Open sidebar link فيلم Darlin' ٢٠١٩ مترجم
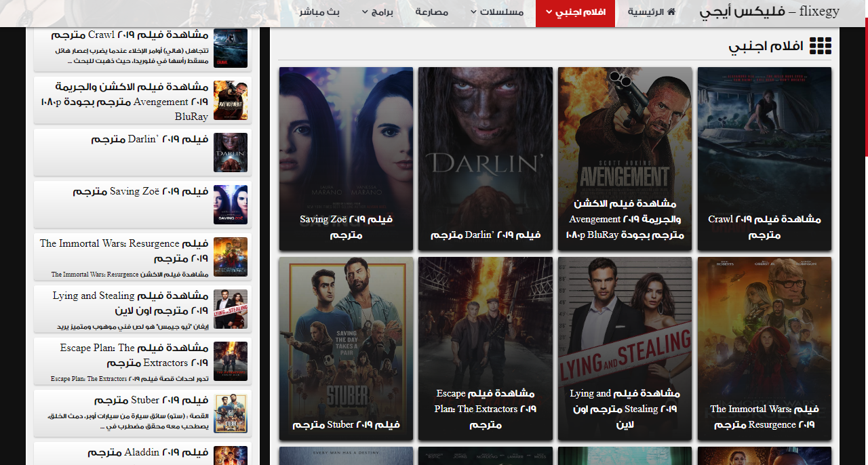The image size is (868, 465). pos(150,139)
